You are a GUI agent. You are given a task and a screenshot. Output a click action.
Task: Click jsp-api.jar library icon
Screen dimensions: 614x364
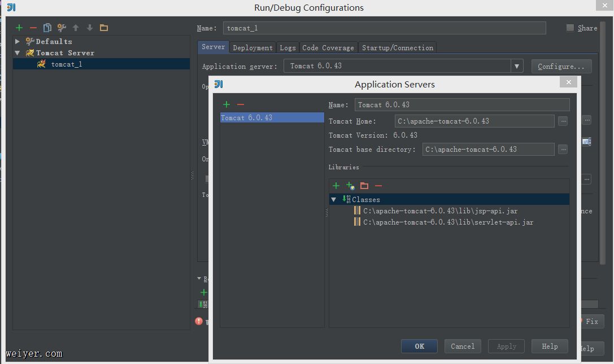[357, 210]
